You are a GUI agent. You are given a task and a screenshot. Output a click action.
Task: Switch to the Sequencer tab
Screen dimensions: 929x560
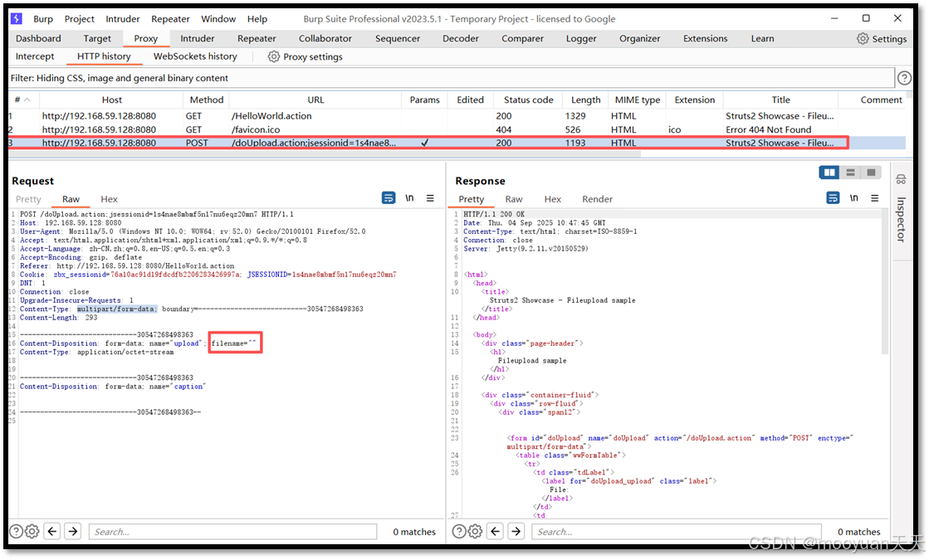(x=398, y=38)
